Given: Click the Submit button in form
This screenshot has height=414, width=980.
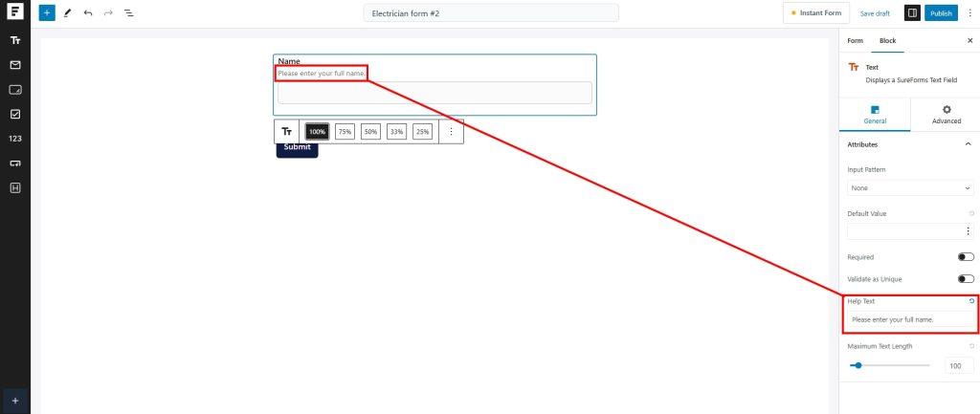Looking at the screenshot, I should tap(297, 148).
